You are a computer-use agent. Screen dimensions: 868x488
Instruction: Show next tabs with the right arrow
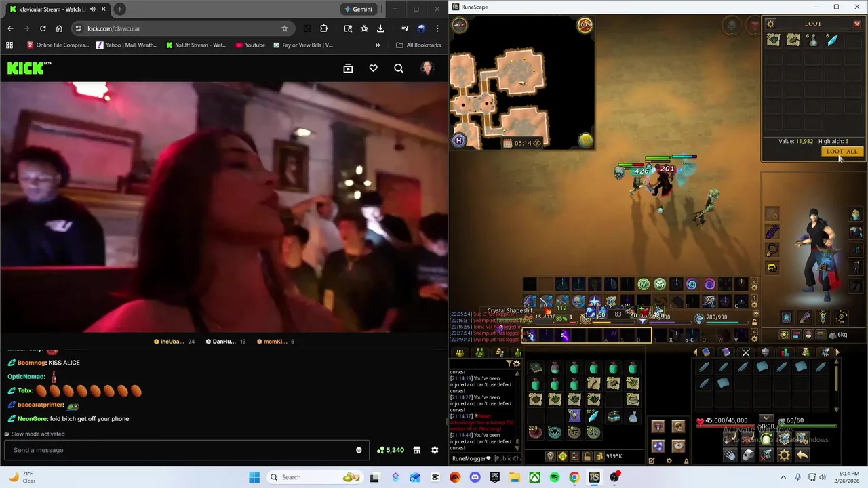[x=837, y=352]
